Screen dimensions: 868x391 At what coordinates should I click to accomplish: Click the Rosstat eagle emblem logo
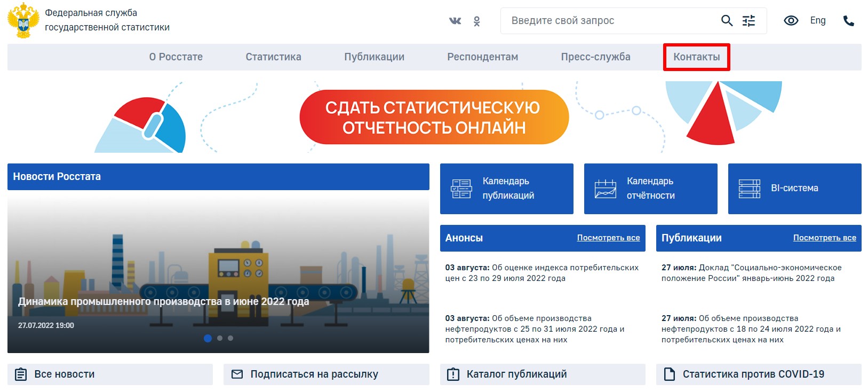[x=23, y=20]
